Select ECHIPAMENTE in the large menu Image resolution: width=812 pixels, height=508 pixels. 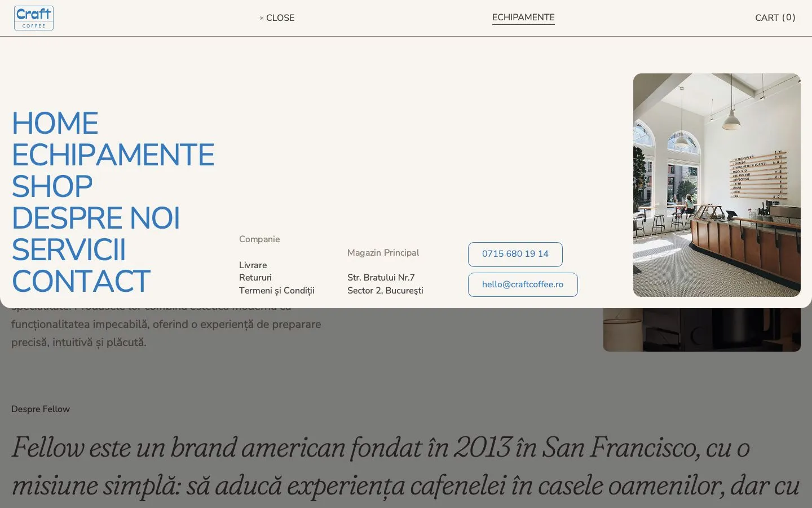click(x=113, y=155)
